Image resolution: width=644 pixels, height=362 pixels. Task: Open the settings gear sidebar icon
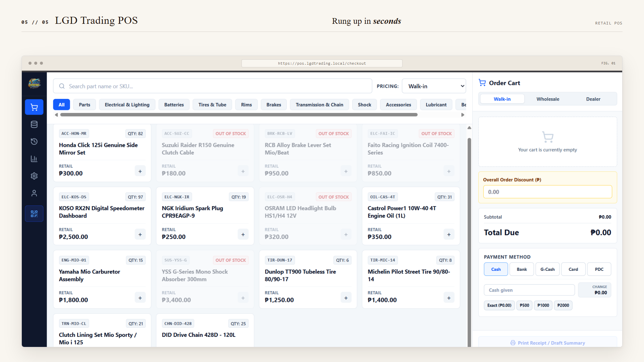(x=34, y=176)
